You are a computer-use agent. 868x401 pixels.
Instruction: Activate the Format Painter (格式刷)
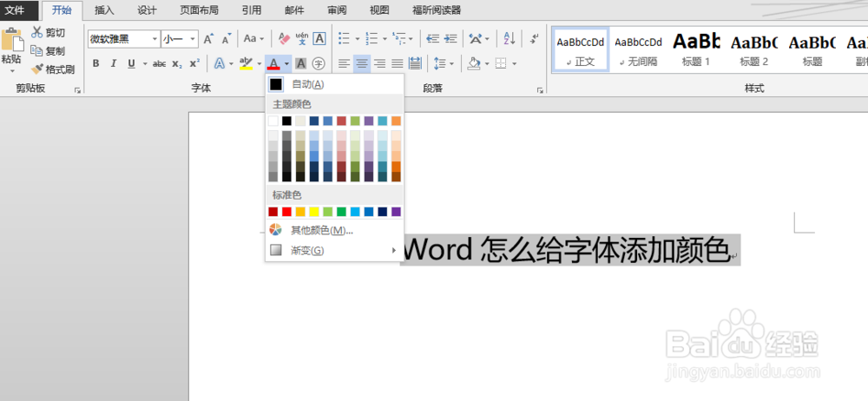pos(53,69)
